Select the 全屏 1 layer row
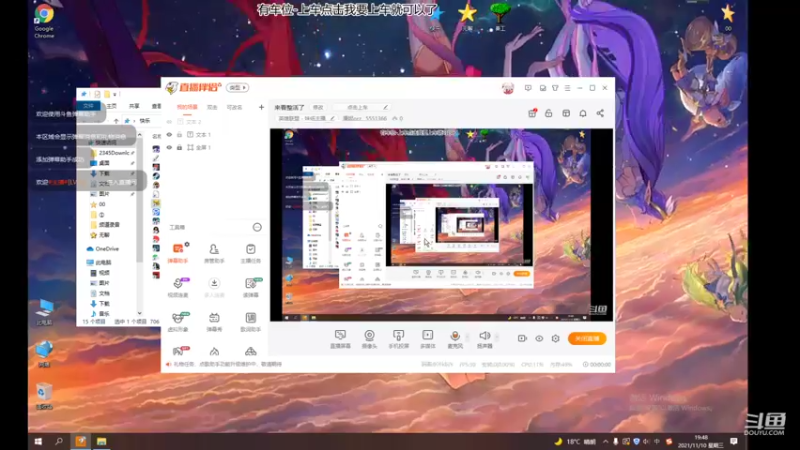The height and width of the screenshot is (450, 800). (214, 147)
